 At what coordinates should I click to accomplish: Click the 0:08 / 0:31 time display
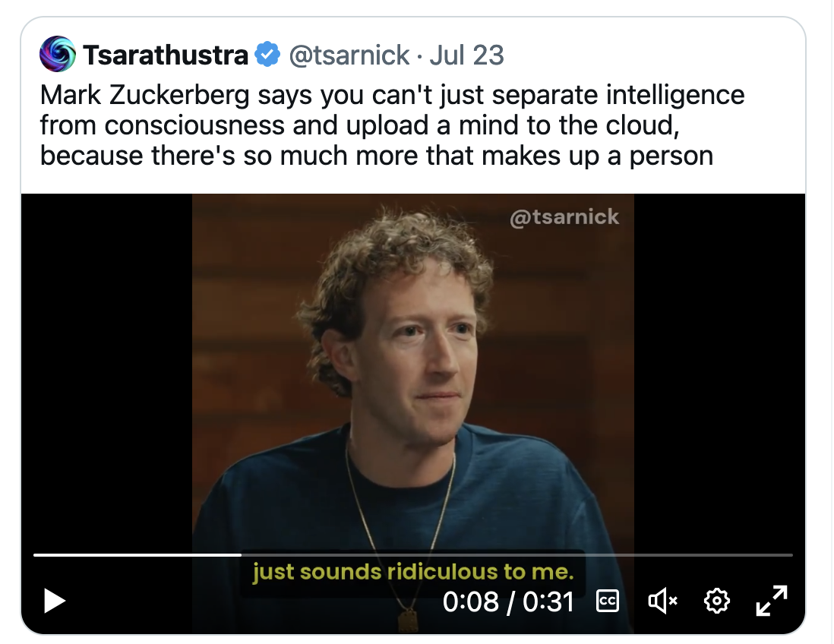[507, 601]
